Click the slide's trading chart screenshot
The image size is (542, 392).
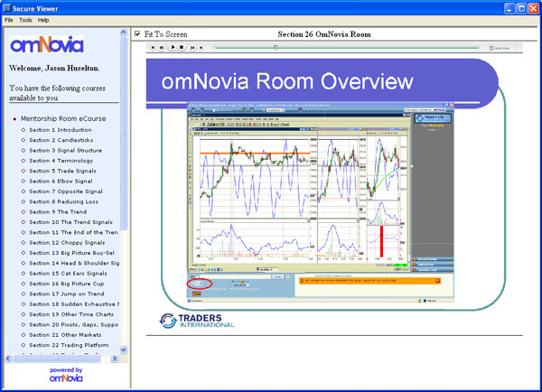(321, 202)
